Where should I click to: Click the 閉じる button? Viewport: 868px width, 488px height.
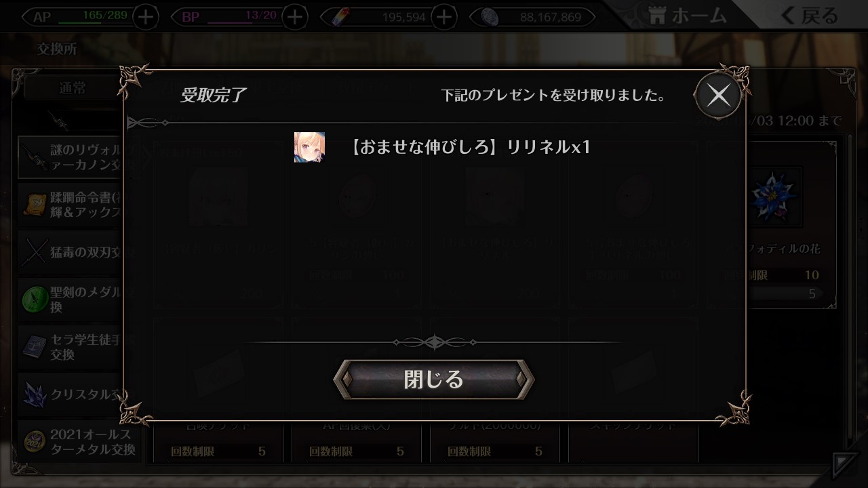tap(434, 380)
